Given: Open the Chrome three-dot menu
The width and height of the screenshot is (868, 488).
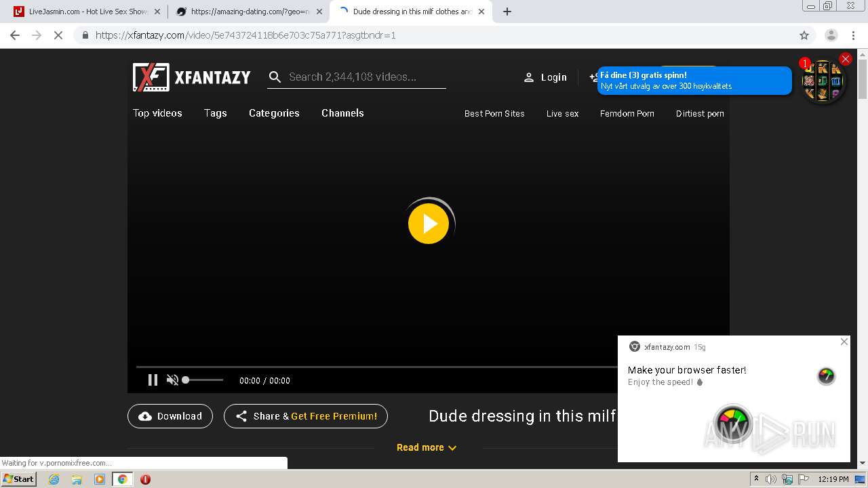Looking at the screenshot, I should click(x=853, y=35).
